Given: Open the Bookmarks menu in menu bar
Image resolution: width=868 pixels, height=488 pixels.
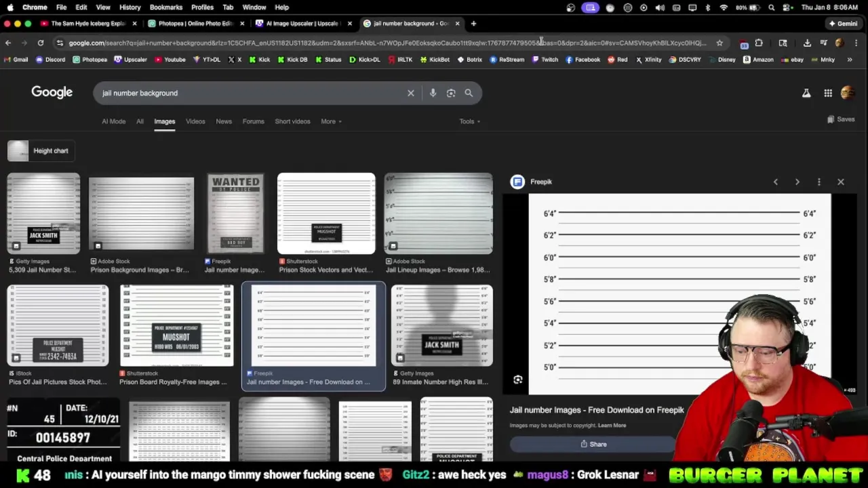Looking at the screenshot, I should [166, 7].
